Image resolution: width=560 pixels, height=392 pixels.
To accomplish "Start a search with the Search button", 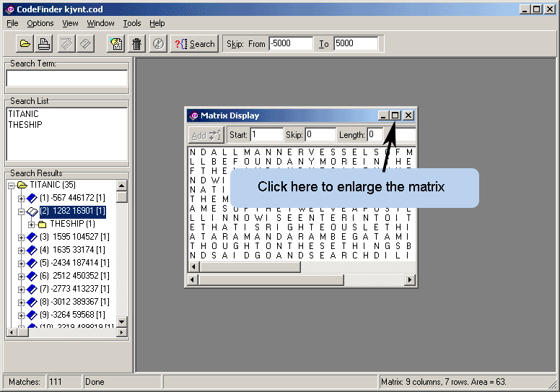I will point(195,44).
